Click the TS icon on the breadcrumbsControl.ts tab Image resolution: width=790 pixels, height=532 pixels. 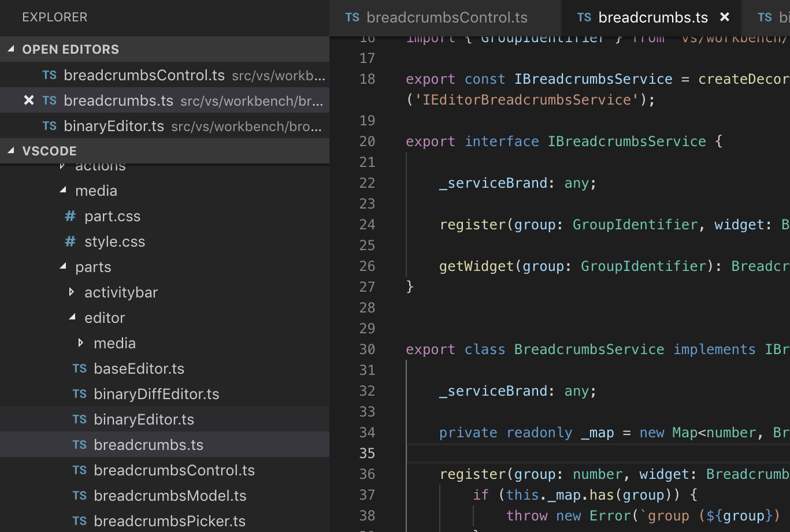352,17
